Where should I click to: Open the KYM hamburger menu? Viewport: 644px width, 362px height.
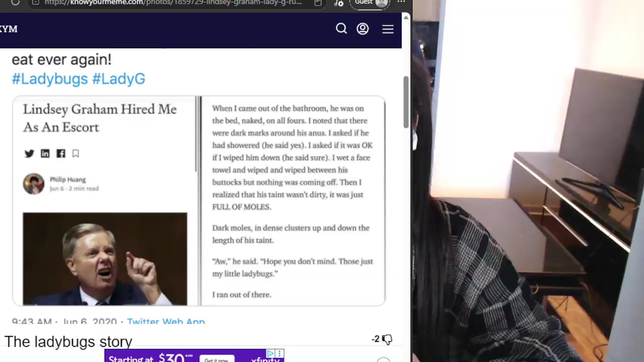(388, 29)
